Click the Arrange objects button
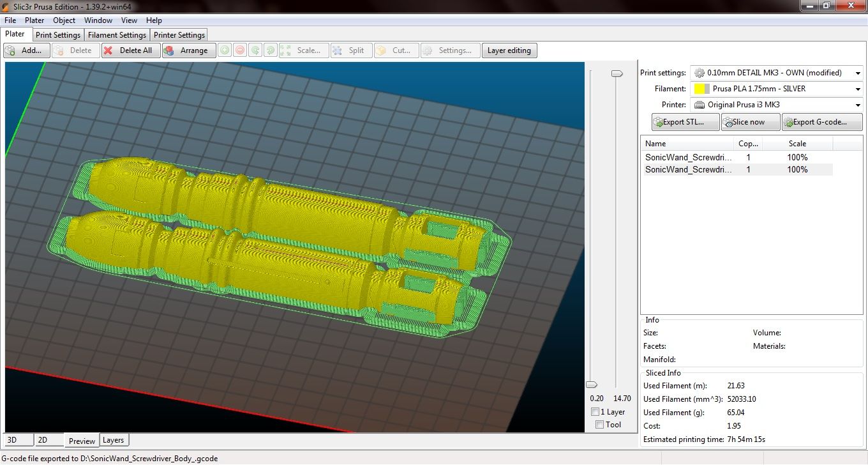 click(x=188, y=50)
